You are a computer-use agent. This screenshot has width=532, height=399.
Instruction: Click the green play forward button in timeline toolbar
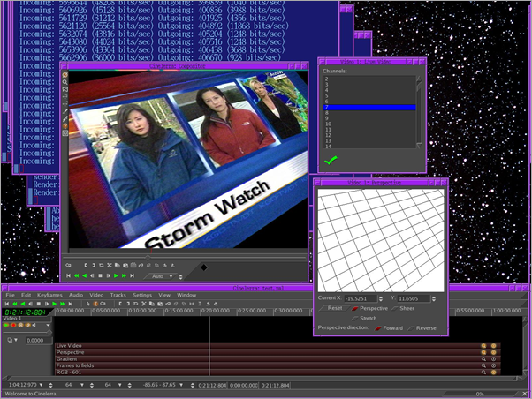coord(54,304)
